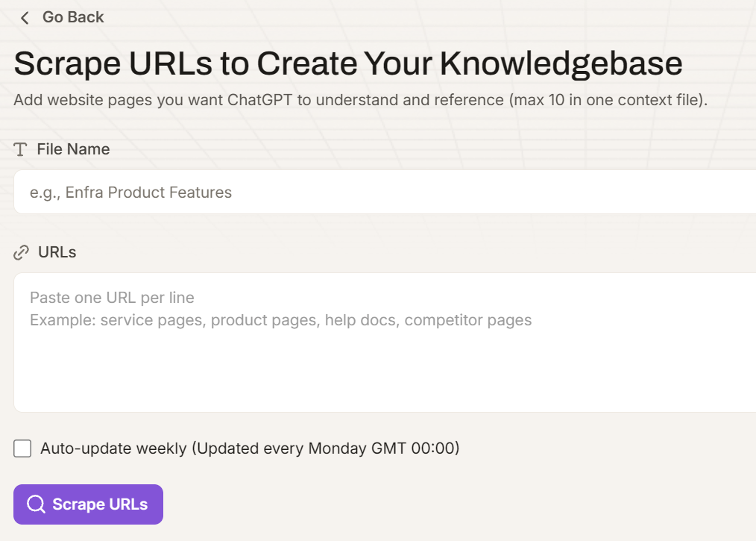
Task: Click the "Paste one URL per line" placeholder
Action: pyautogui.click(x=112, y=298)
